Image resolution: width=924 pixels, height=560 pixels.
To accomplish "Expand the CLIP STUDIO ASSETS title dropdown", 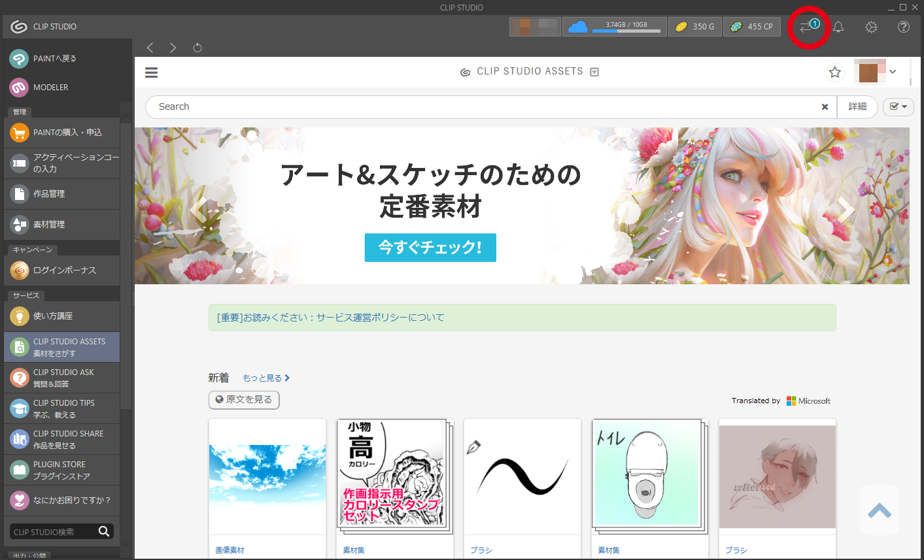I will click(x=594, y=72).
